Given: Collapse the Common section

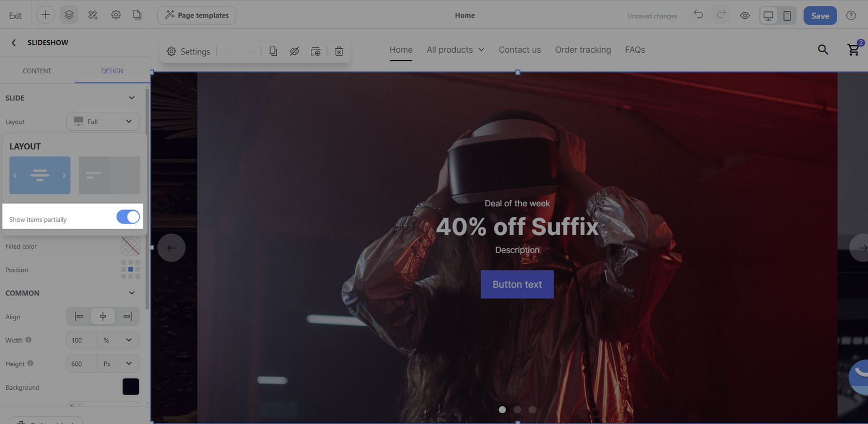Looking at the screenshot, I should click(x=131, y=293).
